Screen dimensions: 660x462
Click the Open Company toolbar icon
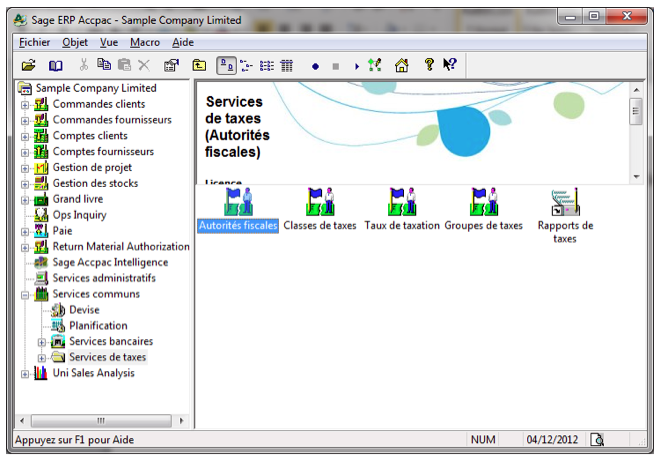point(29,65)
